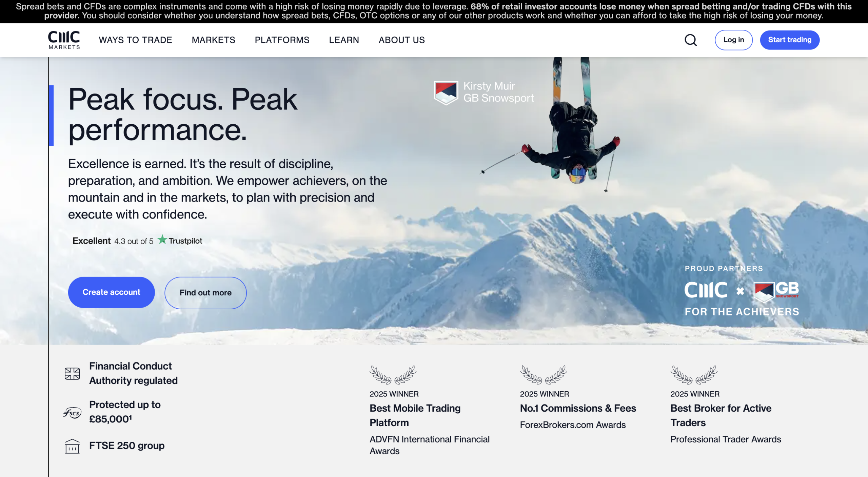Click the Find out more button
Image resolution: width=868 pixels, height=477 pixels.
click(205, 293)
